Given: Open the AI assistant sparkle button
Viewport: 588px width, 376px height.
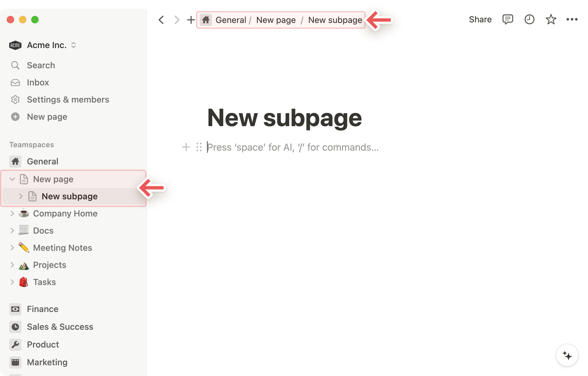Looking at the screenshot, I should pos(567,355).
